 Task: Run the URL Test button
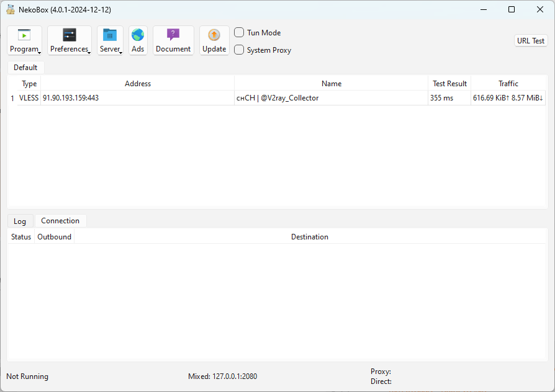coord(531,41)
